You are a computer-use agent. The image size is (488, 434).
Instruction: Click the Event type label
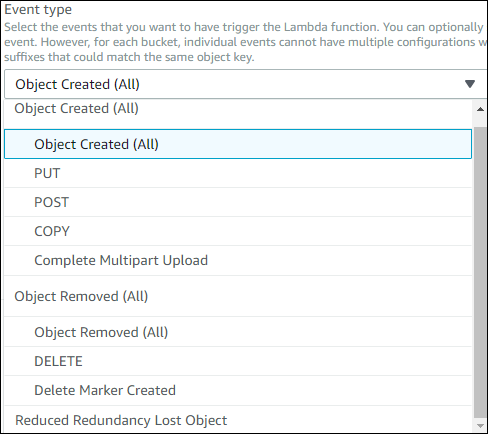(38, 9)
